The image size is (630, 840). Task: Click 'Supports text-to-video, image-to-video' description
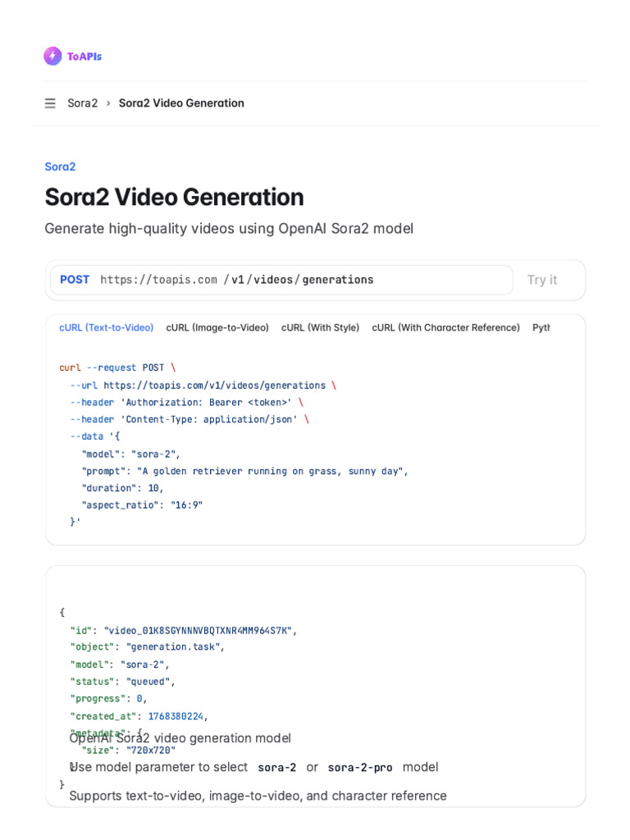[x=258, y=796]
